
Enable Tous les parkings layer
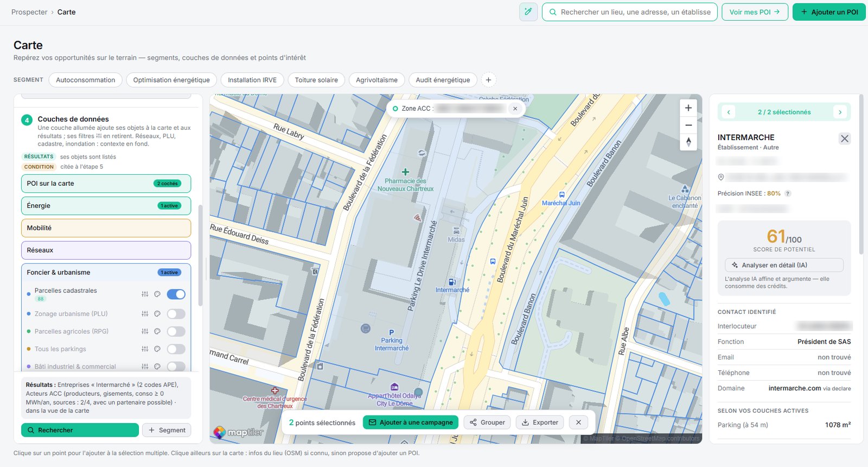point(176,349)
